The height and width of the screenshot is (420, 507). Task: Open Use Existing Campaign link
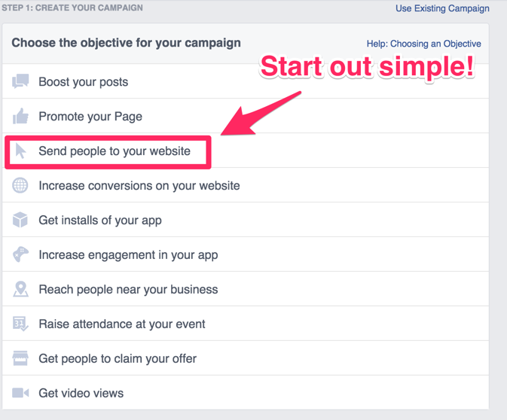(x=442, y=9)
